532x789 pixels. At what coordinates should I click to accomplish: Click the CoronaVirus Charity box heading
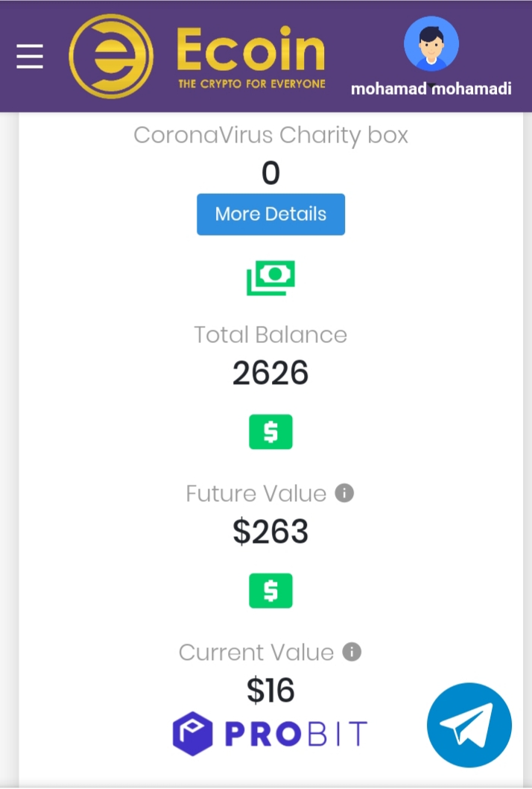[270, 135]
